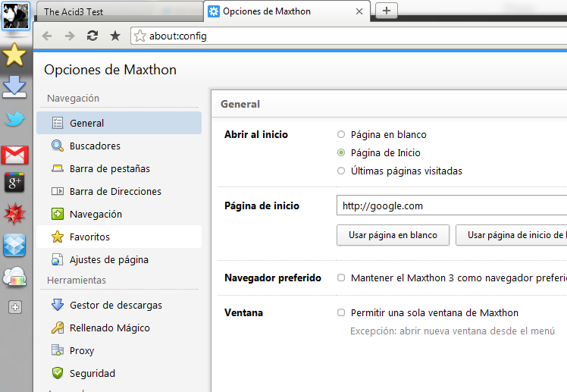Open the Downloads sidebar icon
This screenshot has width=567, height=392.
(15, 86)
